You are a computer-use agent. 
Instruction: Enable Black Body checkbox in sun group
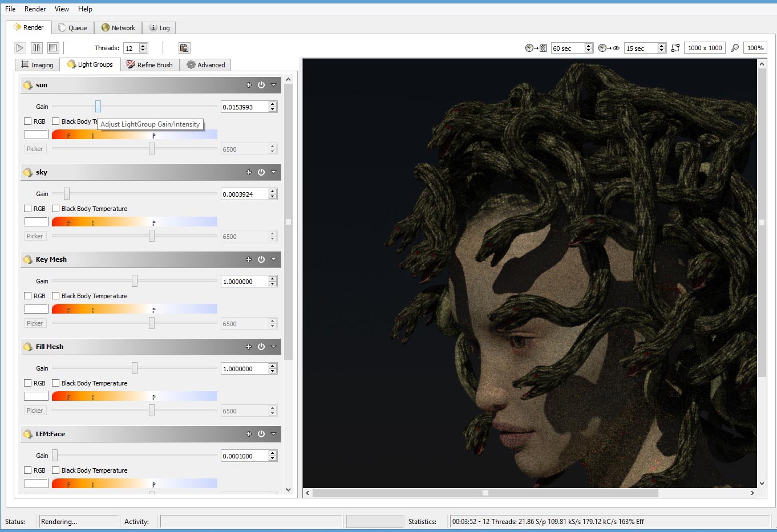pos(56,121)
